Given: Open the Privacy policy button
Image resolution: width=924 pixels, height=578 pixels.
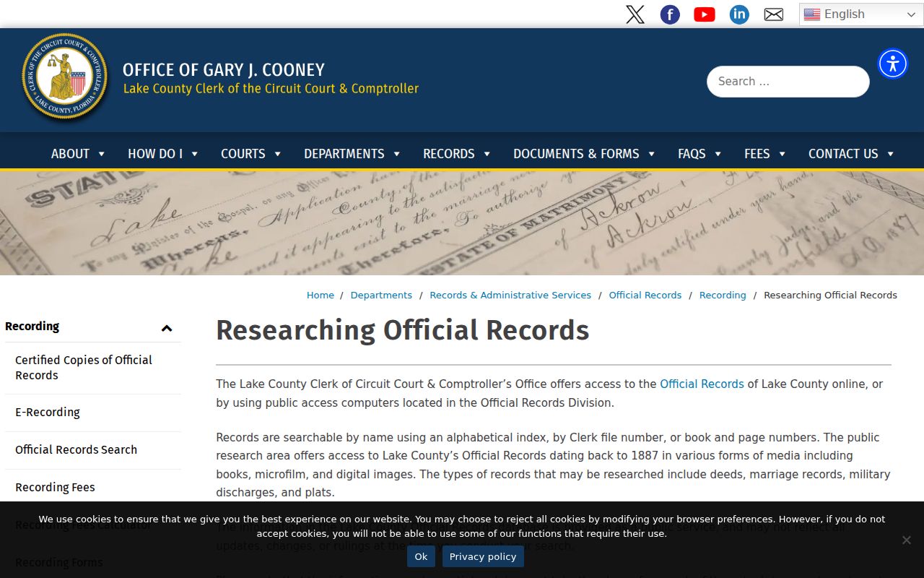Looking at the screenshot, I should [483, 556].
